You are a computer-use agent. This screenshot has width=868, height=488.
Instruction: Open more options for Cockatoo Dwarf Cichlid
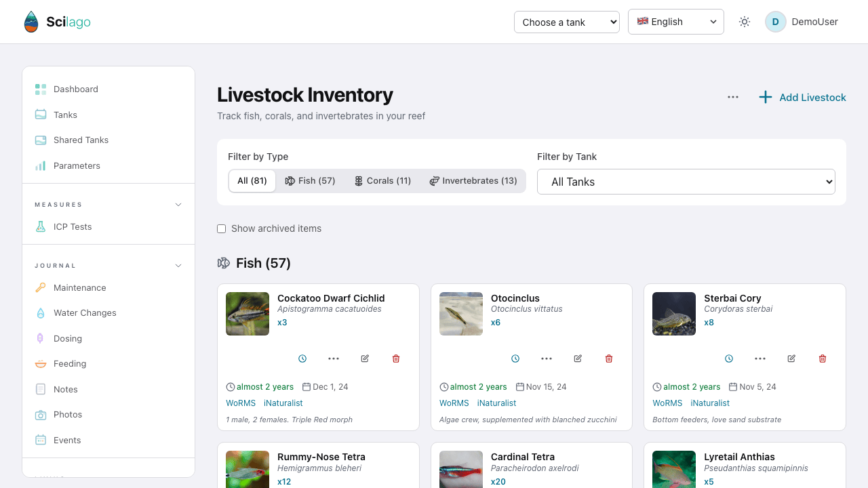[334, 359]
